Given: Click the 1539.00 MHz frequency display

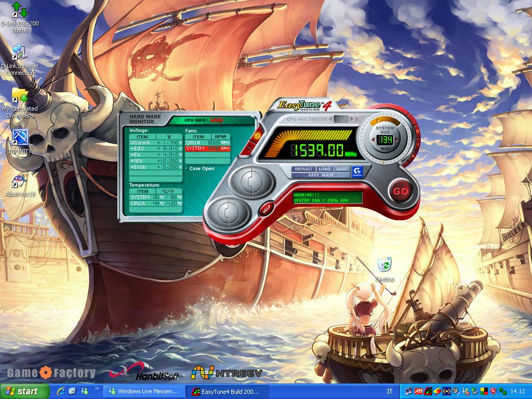Looking at the screenshot, I should click(318, 150).
